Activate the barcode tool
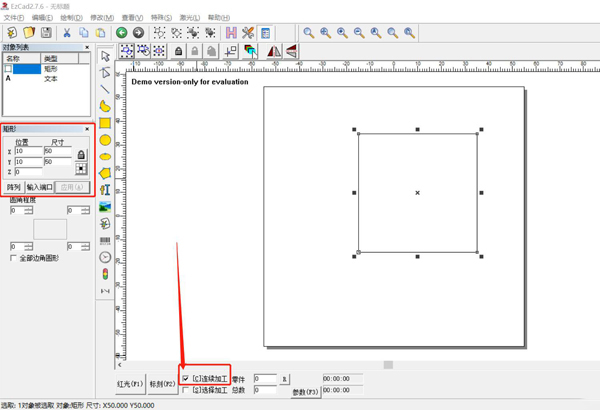This screenshot has width=600, height=410. (x=106, y=241)
